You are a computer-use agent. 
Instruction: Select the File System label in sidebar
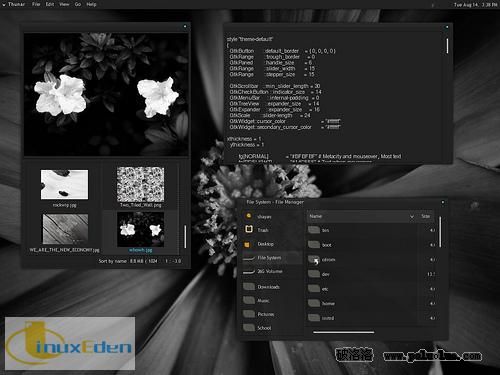point(269,258)
